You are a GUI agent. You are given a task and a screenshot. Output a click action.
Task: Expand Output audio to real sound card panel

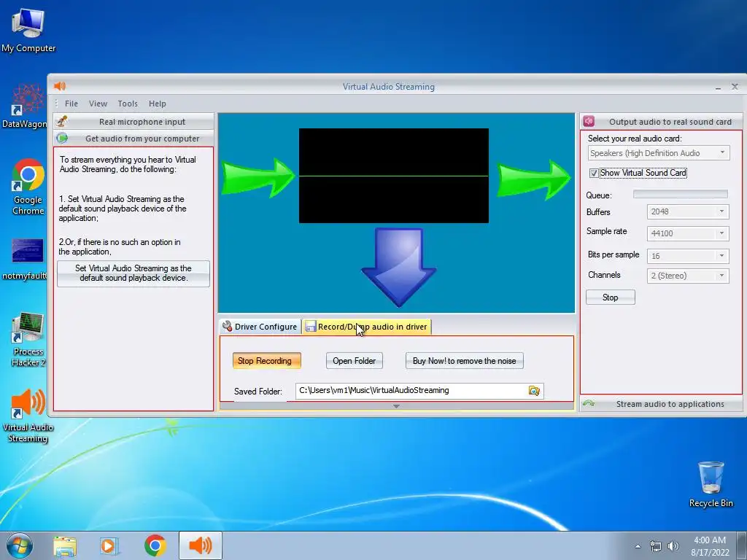pos(661,122)
